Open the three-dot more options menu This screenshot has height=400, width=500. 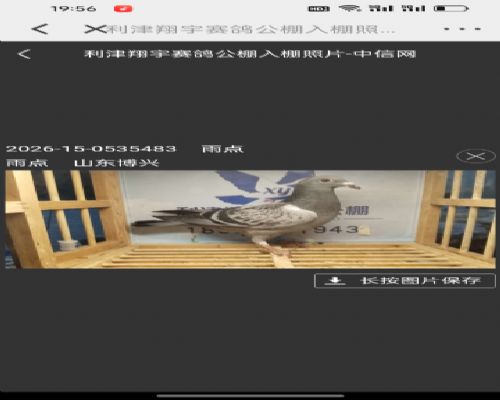tap(462, 29)
